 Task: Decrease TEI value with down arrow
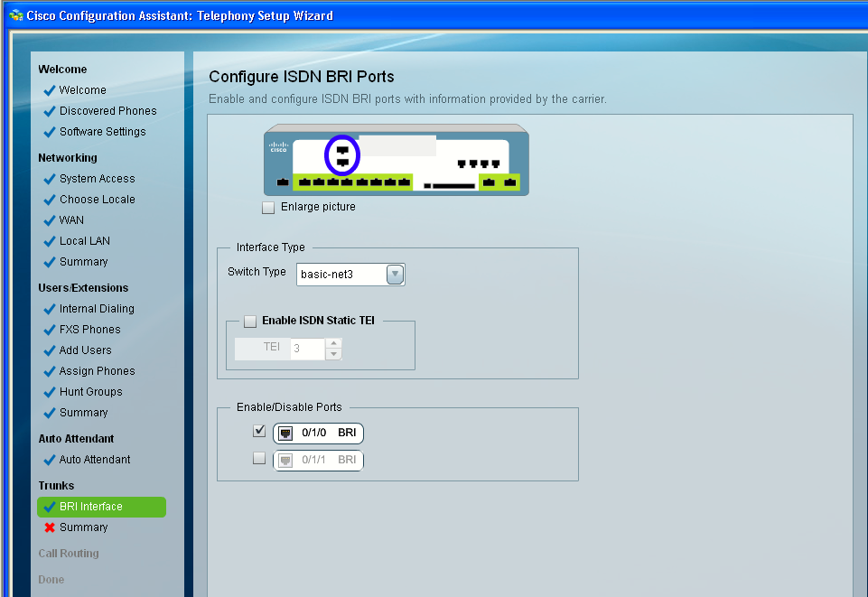pos(333,354)
